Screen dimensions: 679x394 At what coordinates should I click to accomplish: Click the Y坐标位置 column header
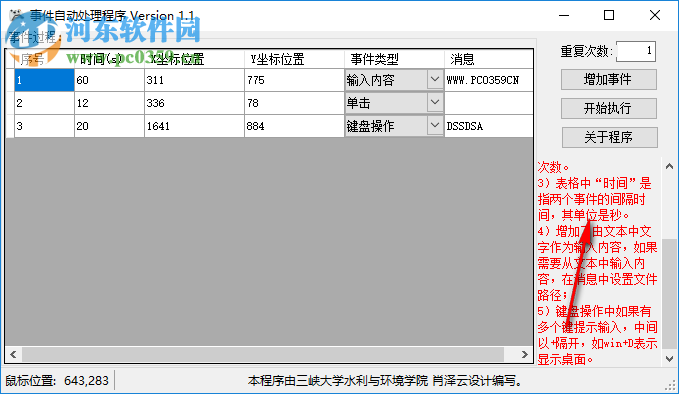(294, 59)
